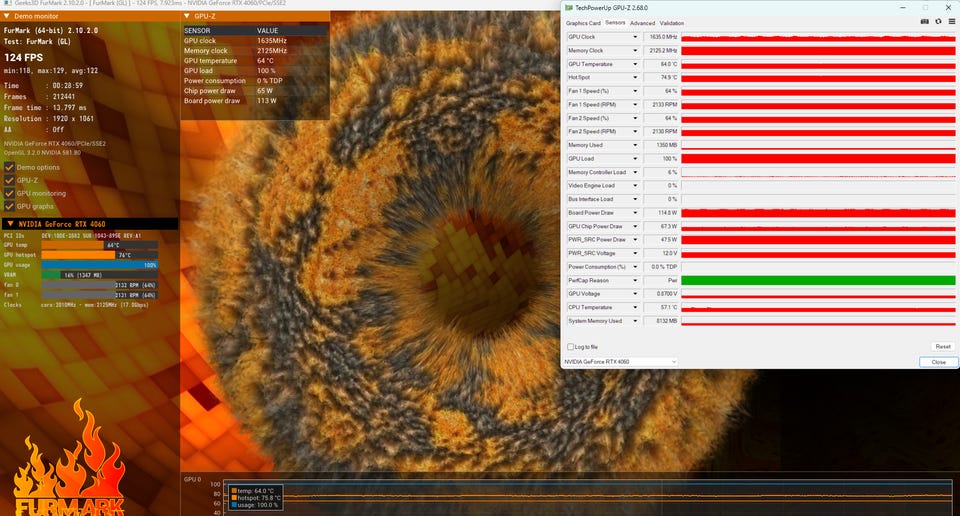Image resolution: width=960 pixels, height=516 pixels.
Task: Click the 1635.0 MHz GPU Clock value
Action: tap(663, 37)
